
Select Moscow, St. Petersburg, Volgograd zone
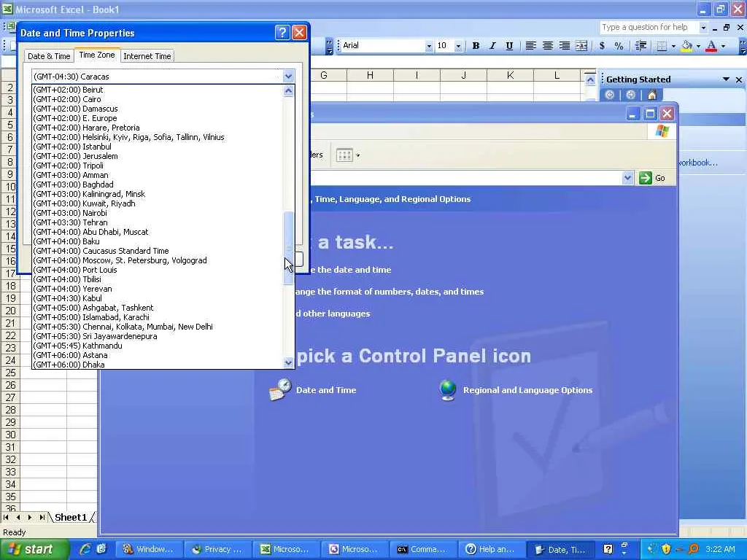click(x=158, y=260)
